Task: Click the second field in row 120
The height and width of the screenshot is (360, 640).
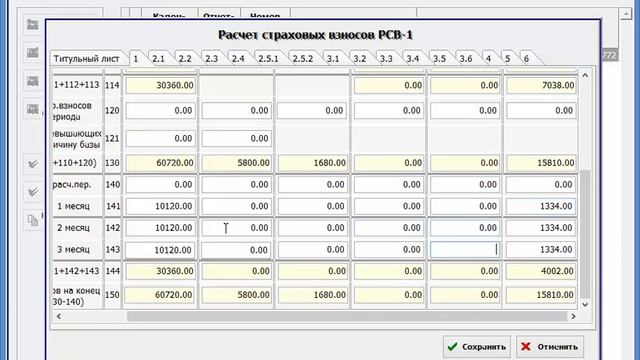Action: [x=237, y=111]
